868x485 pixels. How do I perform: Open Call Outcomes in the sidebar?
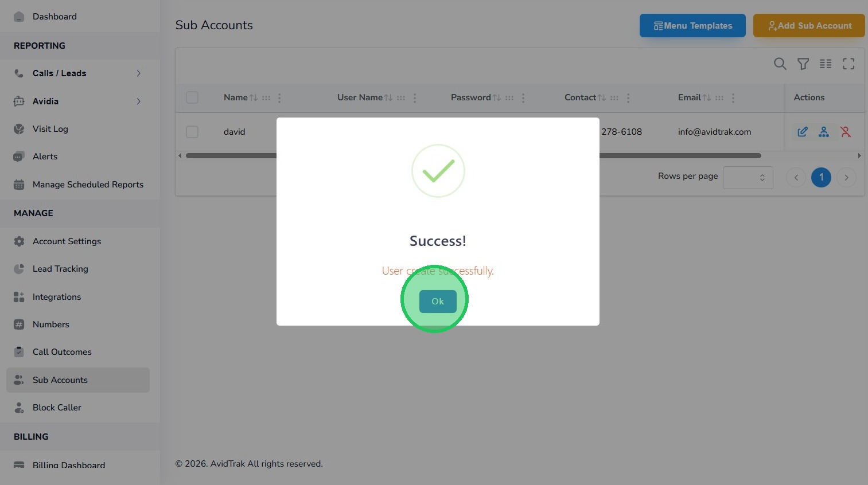click(78, 352)
